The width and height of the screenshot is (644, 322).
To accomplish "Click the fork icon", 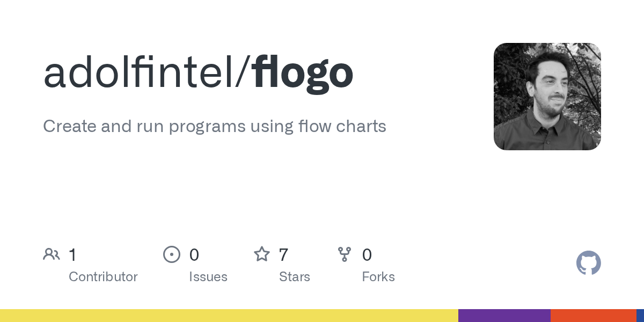I will click(345, 254).
